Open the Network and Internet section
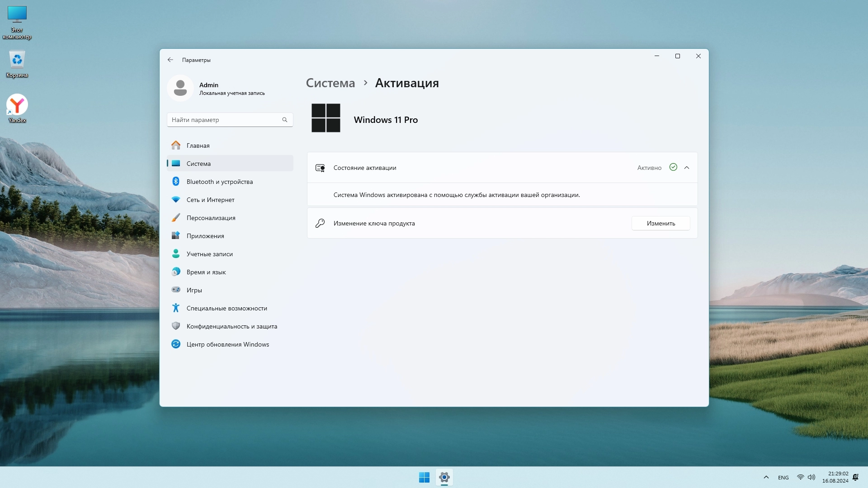Viewport: 868px width, 488px height. click(x=210, y=200)
